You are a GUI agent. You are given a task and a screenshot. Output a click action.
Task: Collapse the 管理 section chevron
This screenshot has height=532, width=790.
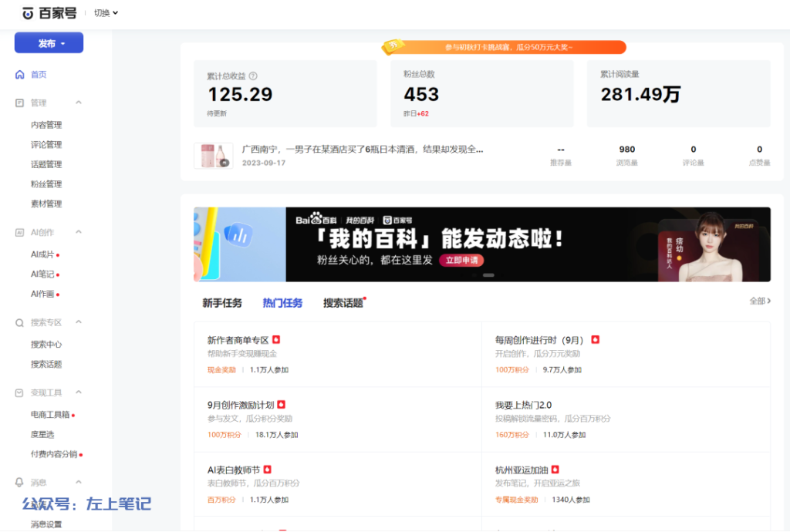[79, 103]
